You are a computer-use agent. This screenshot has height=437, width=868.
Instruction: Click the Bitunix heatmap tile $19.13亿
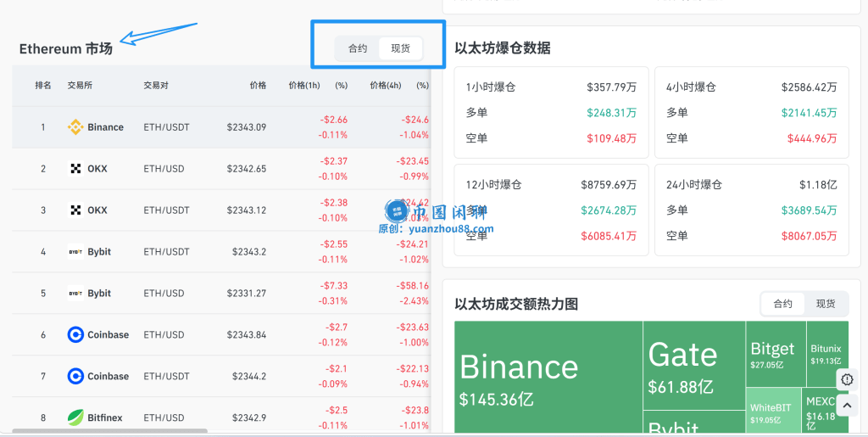[827, 354]
